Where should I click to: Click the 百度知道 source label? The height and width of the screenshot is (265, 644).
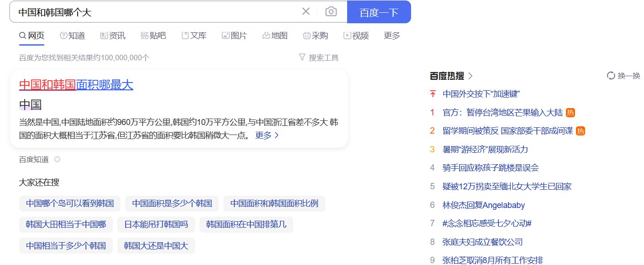(x=34, y=160)
